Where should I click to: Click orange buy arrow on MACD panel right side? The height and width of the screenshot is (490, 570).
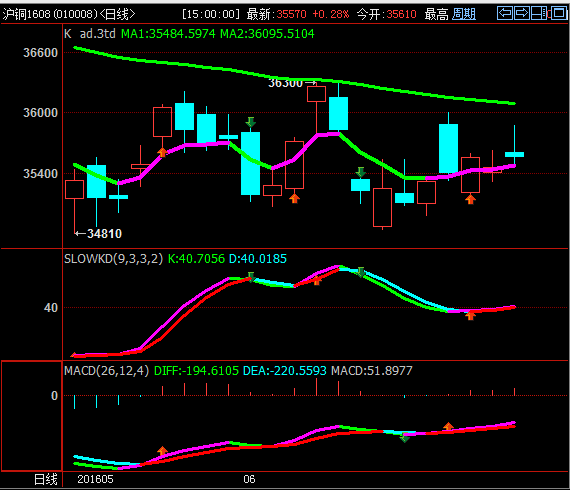tap(448, 427)
